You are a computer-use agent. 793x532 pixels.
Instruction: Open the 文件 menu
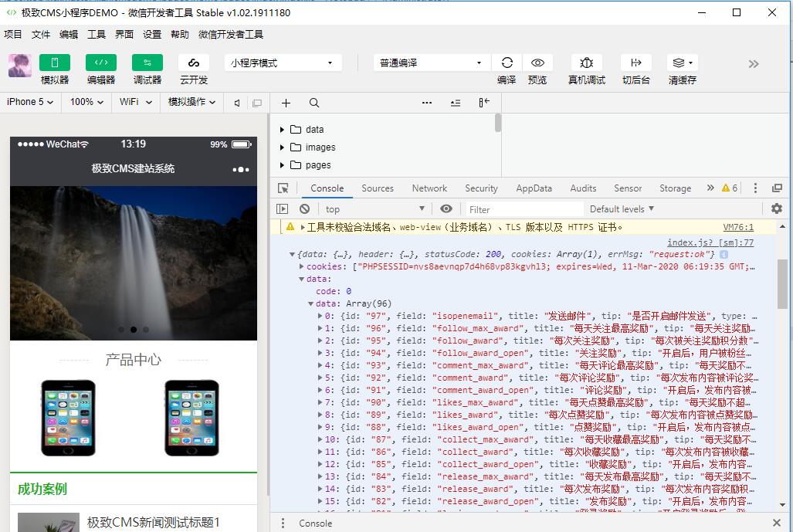pos(40,35)
